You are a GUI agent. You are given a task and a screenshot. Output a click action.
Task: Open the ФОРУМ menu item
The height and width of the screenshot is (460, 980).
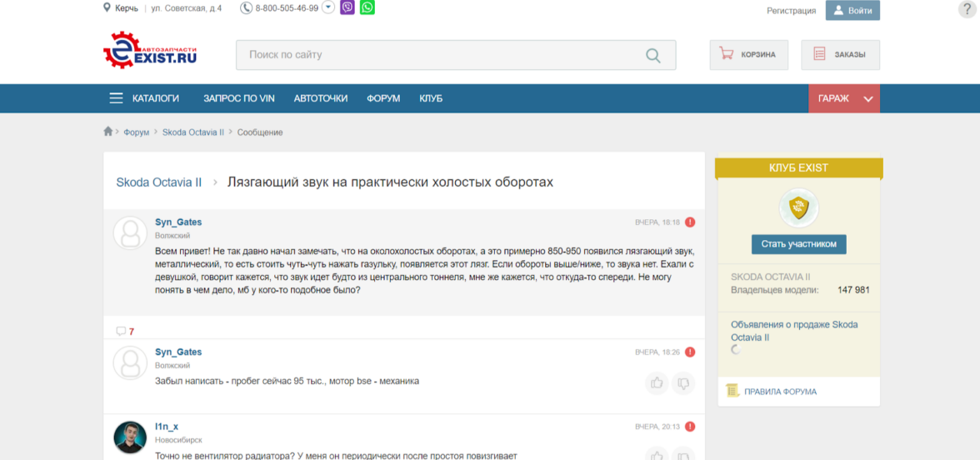(383, 98)
